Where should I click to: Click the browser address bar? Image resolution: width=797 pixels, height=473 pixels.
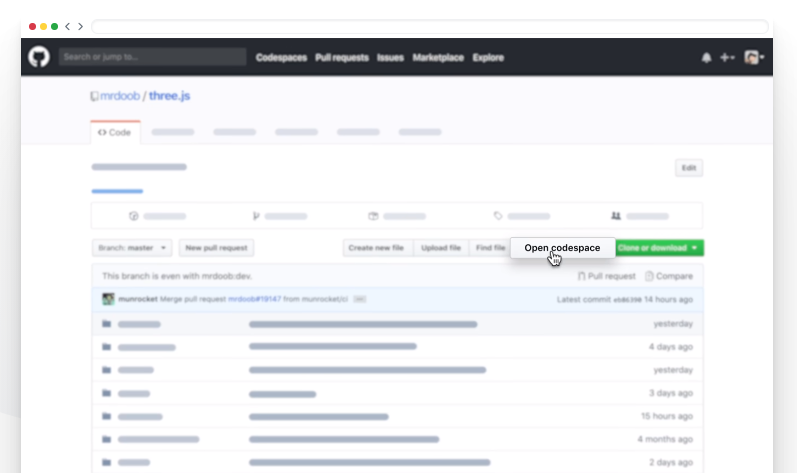point(430,26)
